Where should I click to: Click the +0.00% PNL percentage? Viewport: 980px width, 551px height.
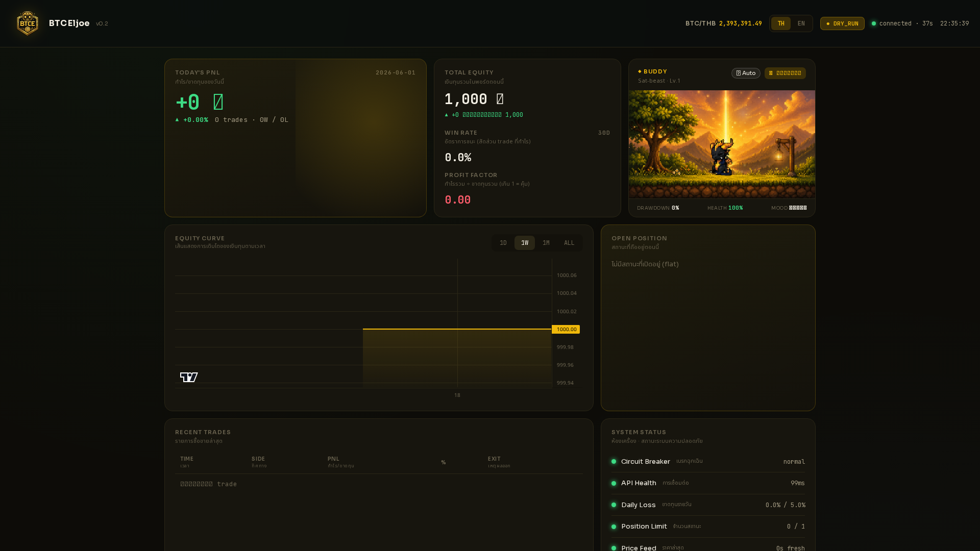point(195,120)
